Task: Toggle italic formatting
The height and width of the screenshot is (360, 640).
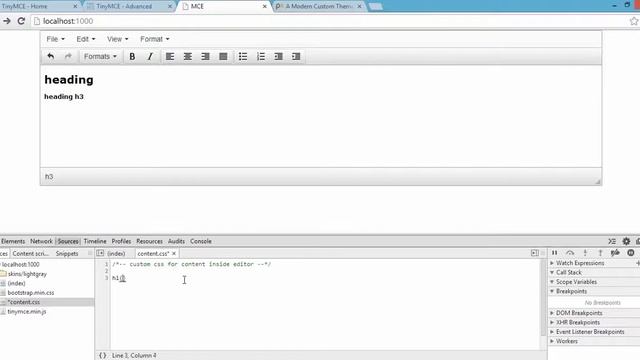Action: click(x=150, y=56)
